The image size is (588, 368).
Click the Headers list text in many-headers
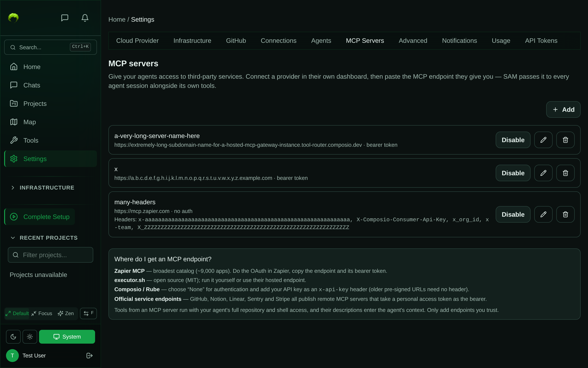click(x=302, y=223)
